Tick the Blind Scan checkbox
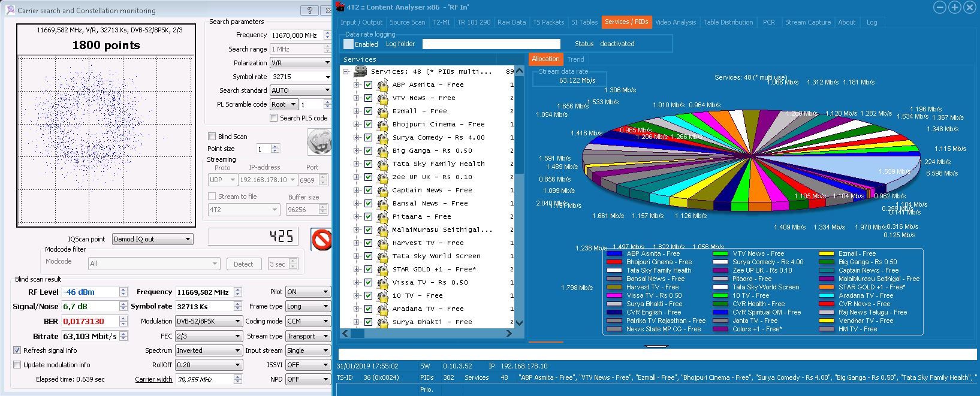Image resolution: width=980 pixels, height=396 pixels. pyautogui.click(x=212, y=137)
